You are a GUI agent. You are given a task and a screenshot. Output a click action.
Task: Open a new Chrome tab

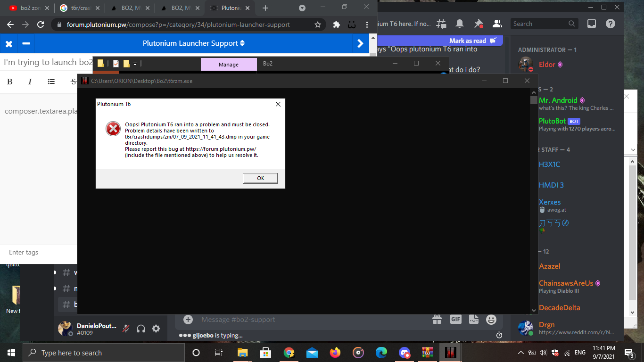point(265,8)
